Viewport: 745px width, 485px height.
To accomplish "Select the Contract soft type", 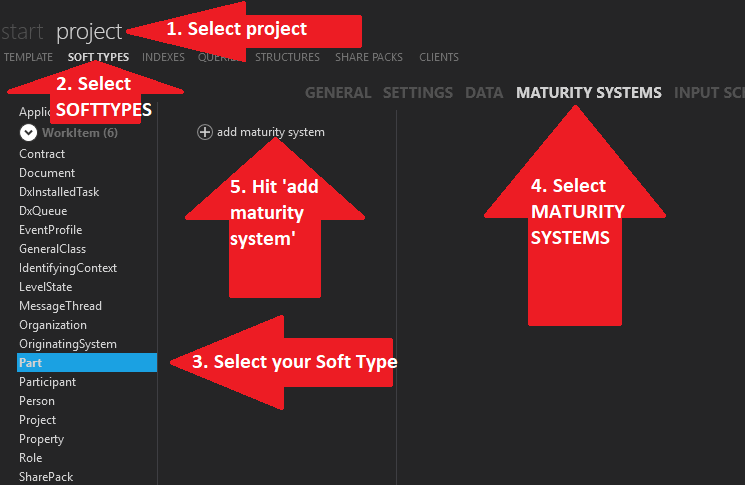I will coord(42,154).
